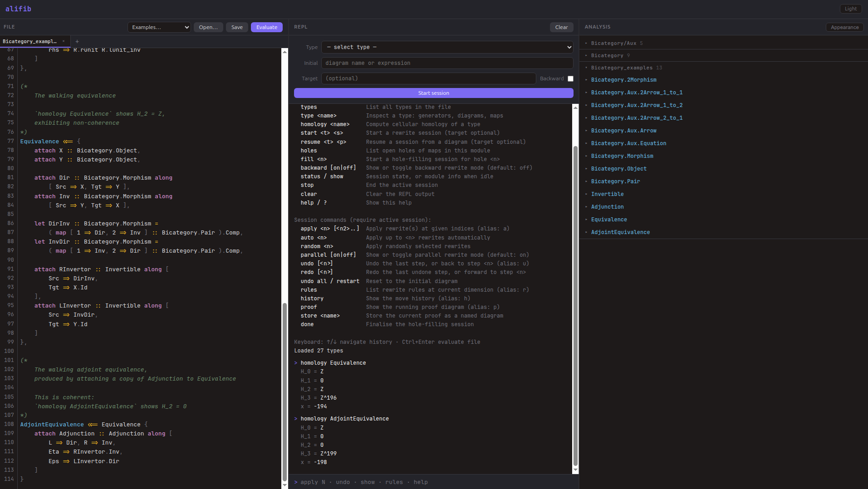Click line number 108 in gutter
Screen dimensions: 868x489
(x=9, y=425)
